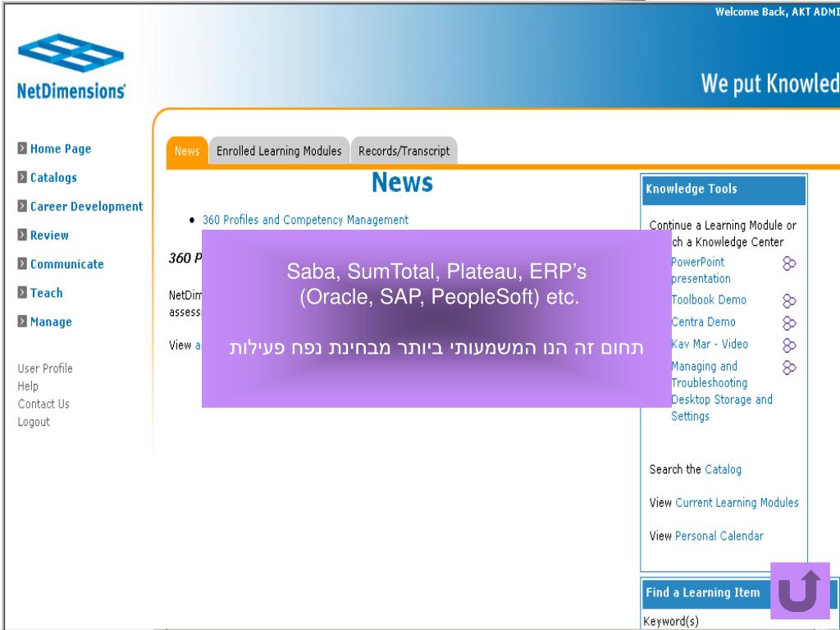Screen dimensions: 840x630
Task: Click the launch icon next to Managing and Troubleshooting
Action: pos(789,367)
